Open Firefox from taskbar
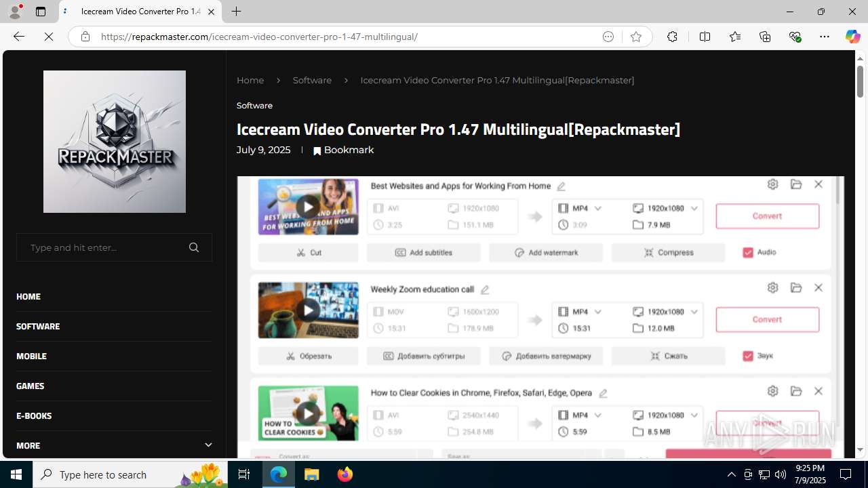The width and height of the screenshot is (868, 488). (x=345, y=474)
